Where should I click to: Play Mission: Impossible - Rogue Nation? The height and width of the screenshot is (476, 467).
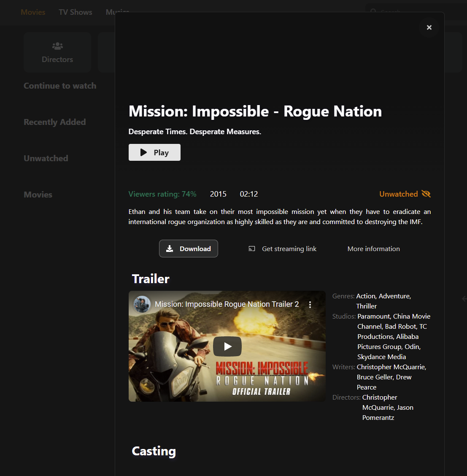point(154,152)
